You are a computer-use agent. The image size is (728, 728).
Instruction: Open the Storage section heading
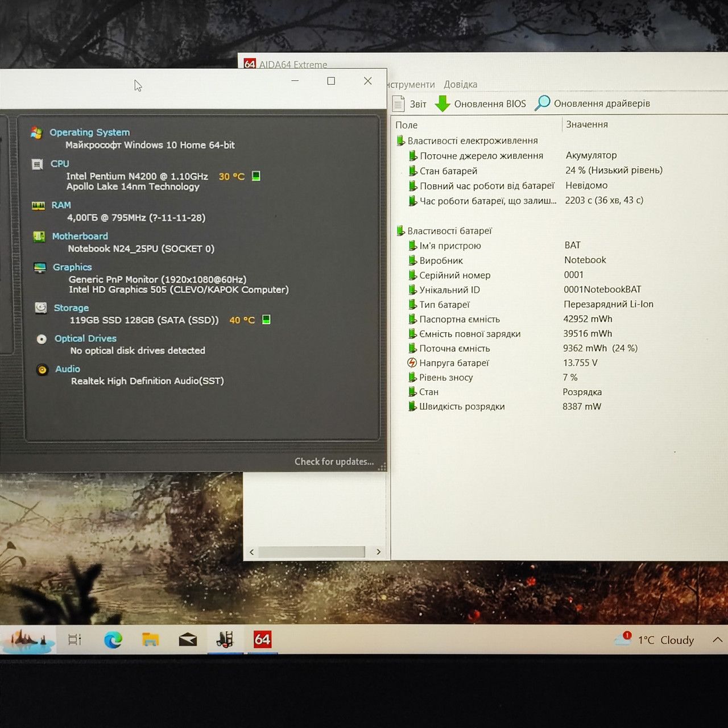tap(71, 308)
